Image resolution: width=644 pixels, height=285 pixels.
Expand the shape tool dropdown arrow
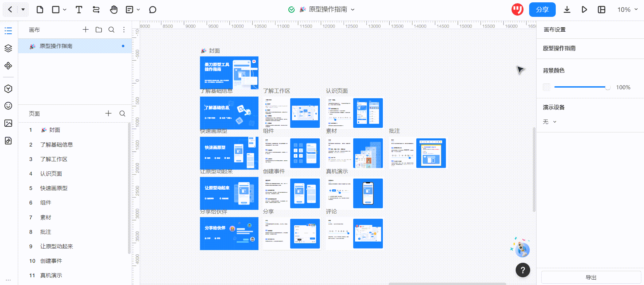tap(65, 10)
